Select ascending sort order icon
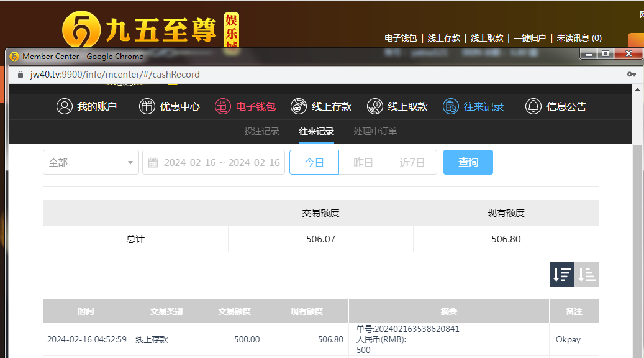This screenshot has height=358, width=644. coord(586,275)
